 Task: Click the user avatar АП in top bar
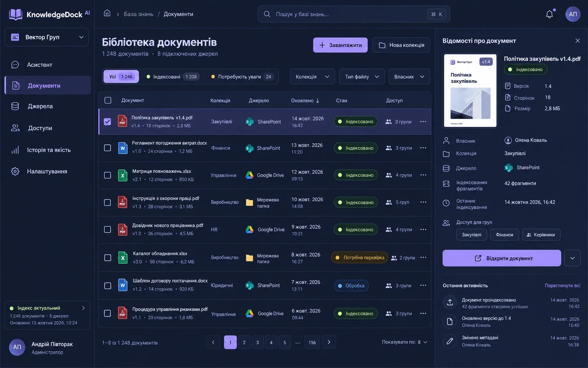point(573,14)
